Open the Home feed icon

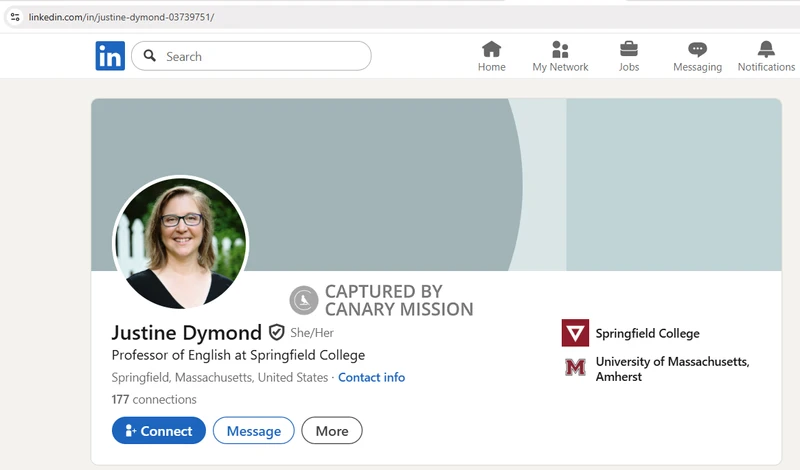[x=491, y=49]
